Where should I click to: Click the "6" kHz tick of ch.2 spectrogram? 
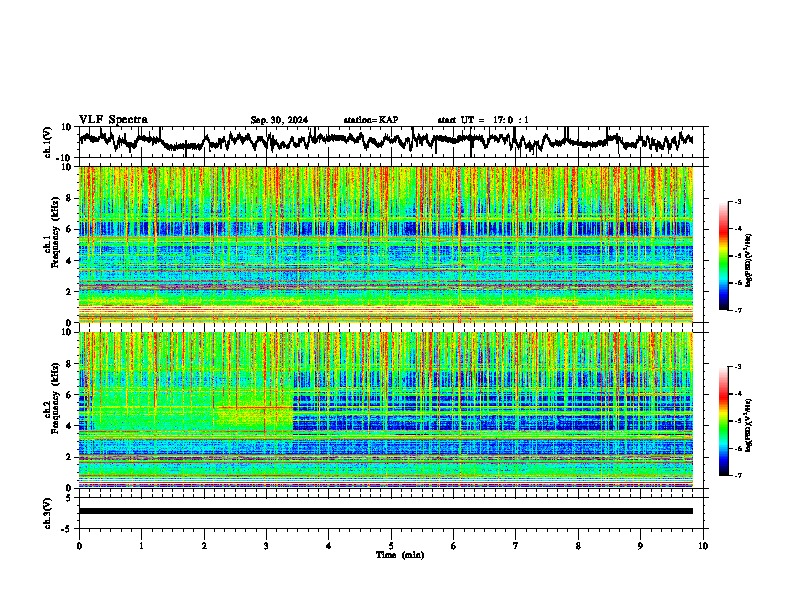pyautogui.click(x=70, y=394)
